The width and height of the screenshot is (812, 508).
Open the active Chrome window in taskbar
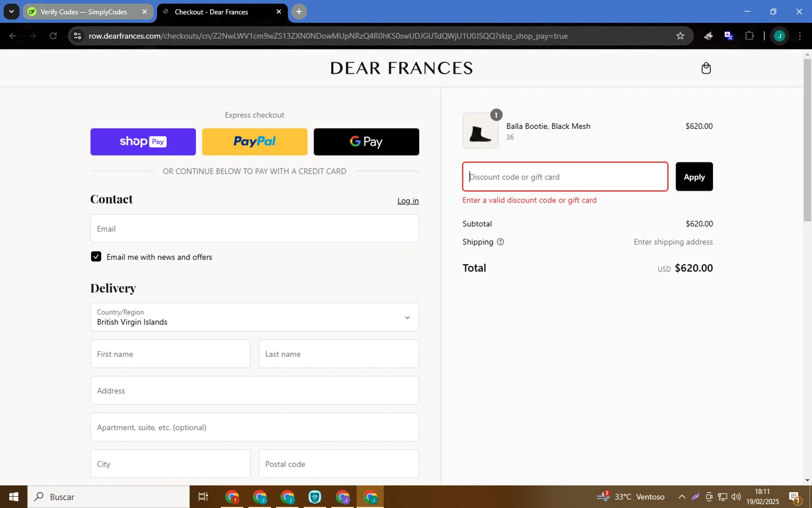click(370, 497)
